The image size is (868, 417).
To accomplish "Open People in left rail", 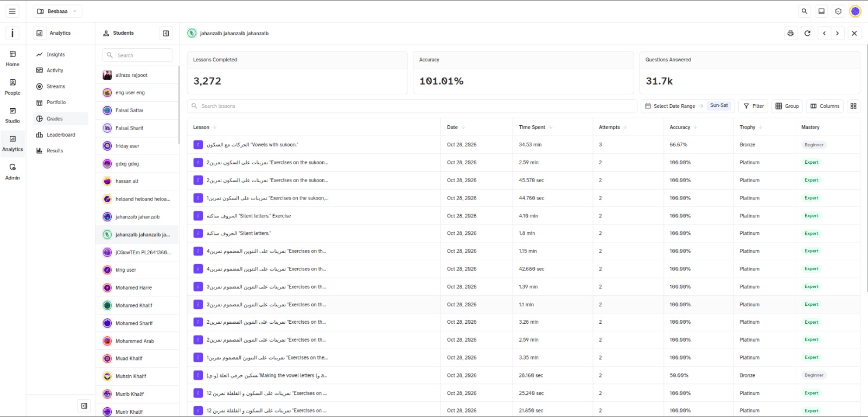I will [x=12, y=87].
